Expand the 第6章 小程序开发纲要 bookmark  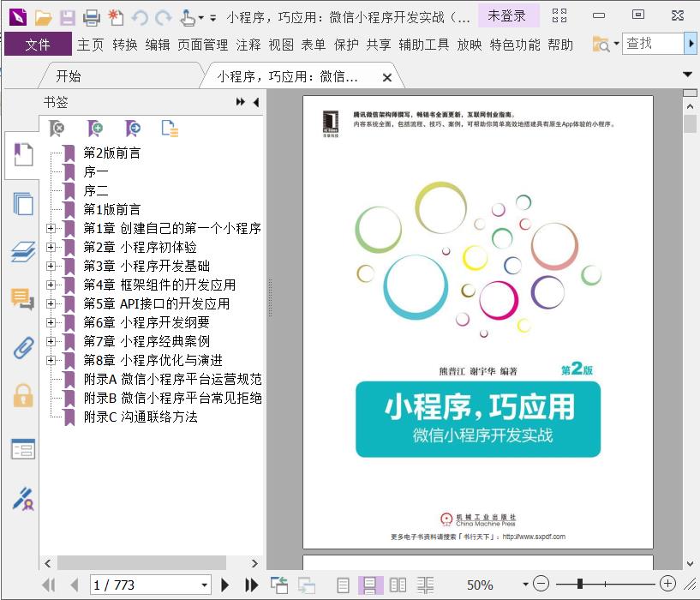click(51, 322)
